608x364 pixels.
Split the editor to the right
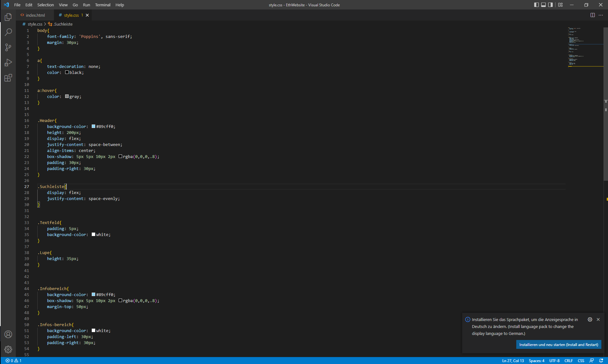point(592,15)
